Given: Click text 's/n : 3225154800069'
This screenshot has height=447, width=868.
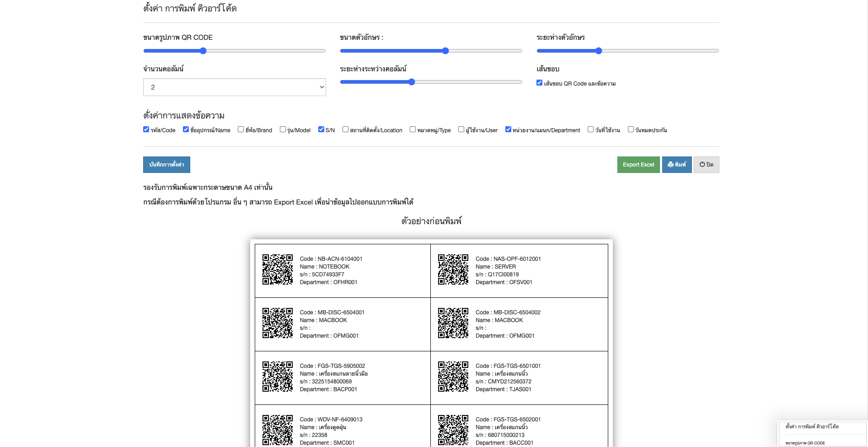Looking at the screenshot, I should tap(326, 382).
